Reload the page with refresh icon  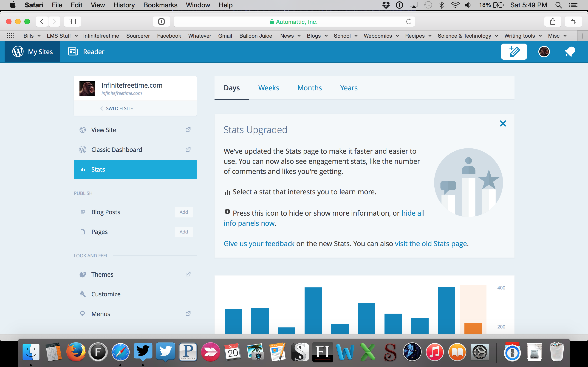pos(409,22)
